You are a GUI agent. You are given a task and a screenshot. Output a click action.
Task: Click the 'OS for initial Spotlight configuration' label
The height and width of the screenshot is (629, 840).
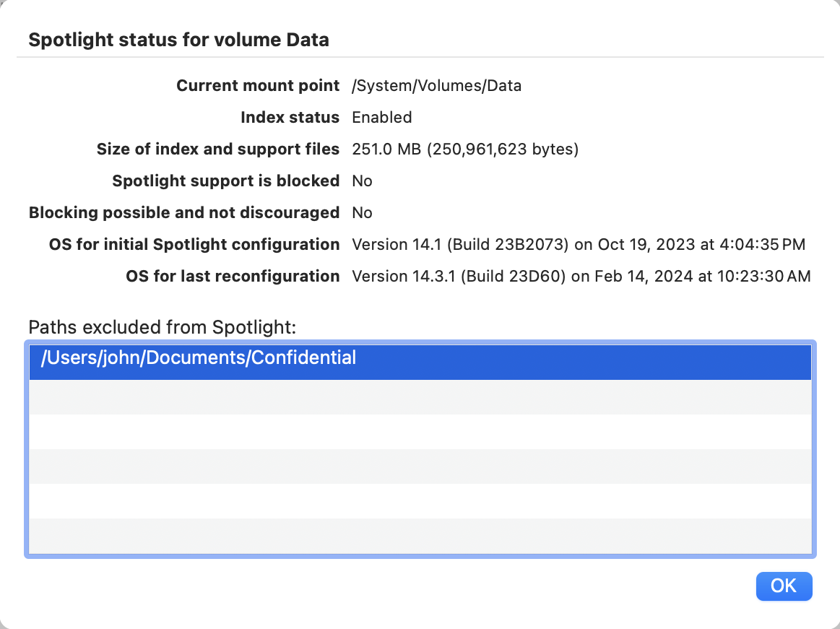pos(194,244)
